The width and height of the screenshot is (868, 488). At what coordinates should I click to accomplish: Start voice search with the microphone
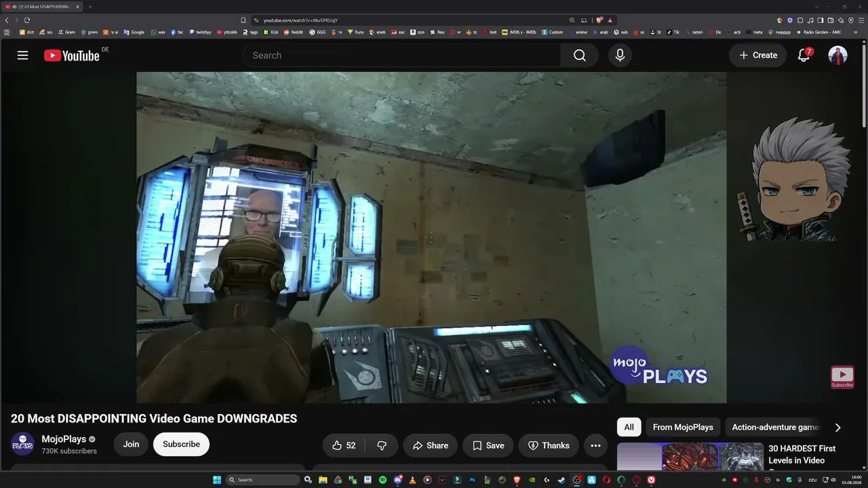coord(620,56)
